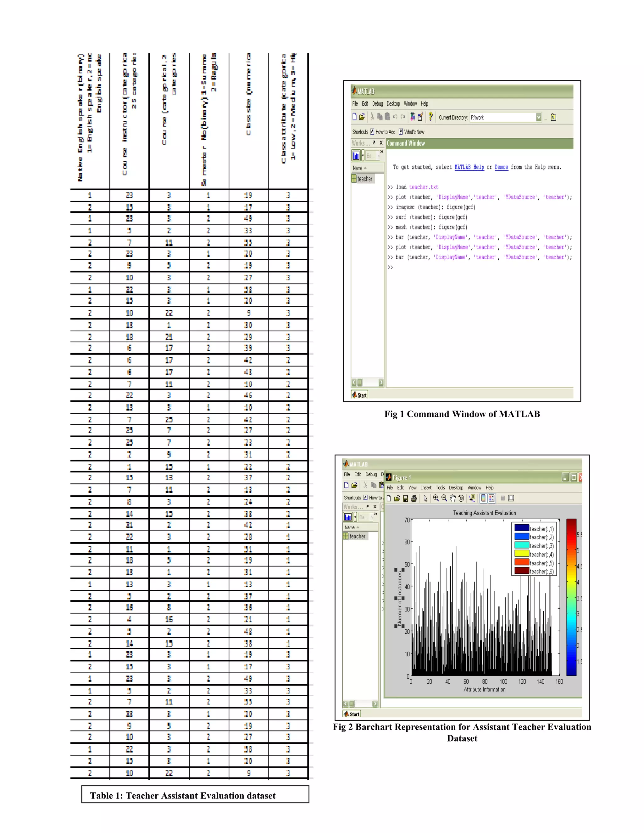Click Zoom In icon in Figure 1 toolbar
The image size is (644, 833).
pos(436,498)
